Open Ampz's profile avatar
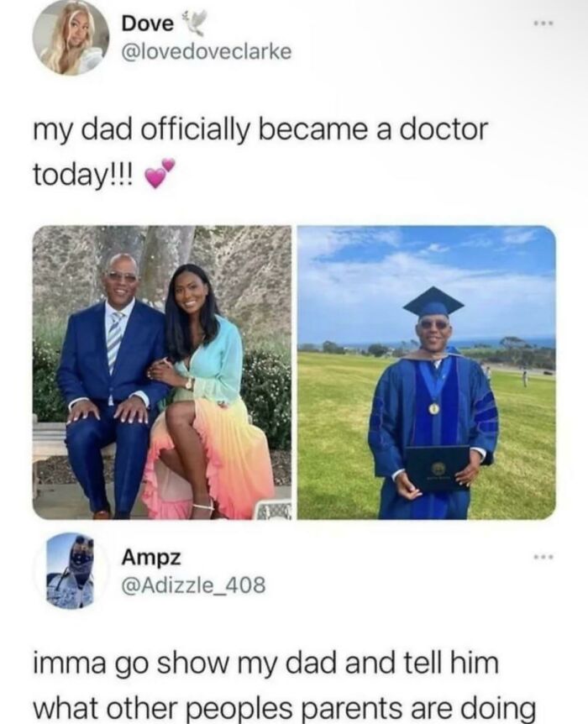Screen dimensions: 588x724 pos(71,570)
